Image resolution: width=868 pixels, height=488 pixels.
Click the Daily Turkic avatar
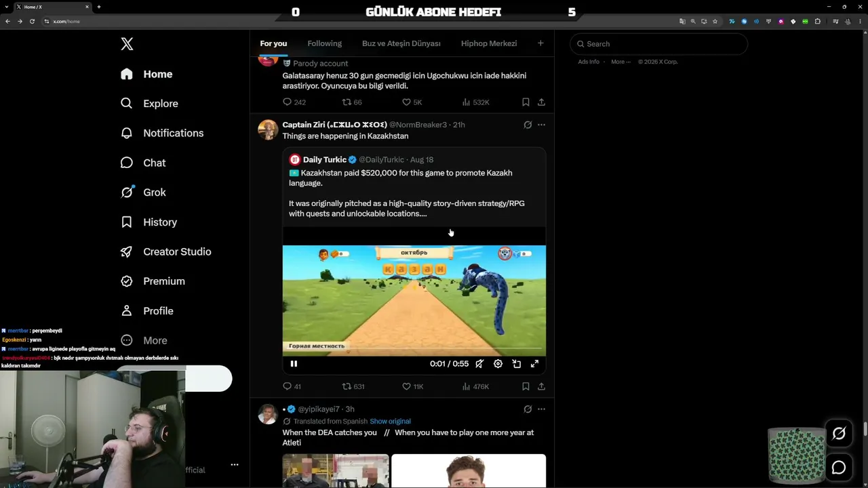pos(294,160)
